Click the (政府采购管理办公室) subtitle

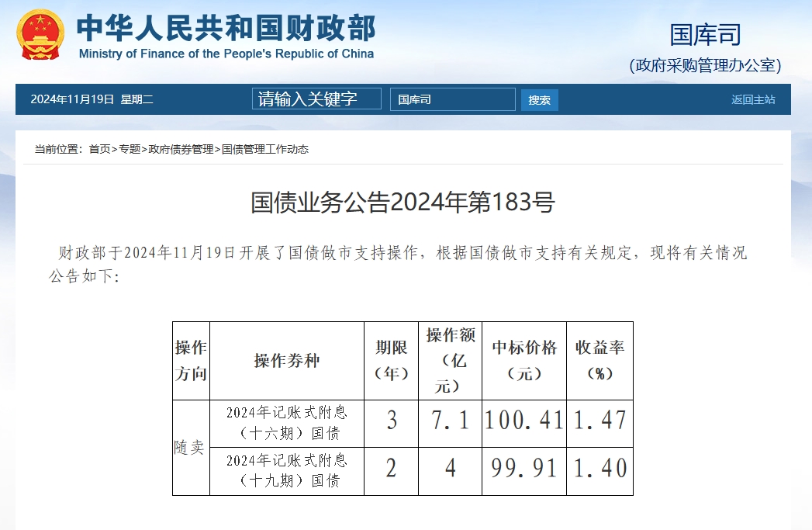click(705, 65)
